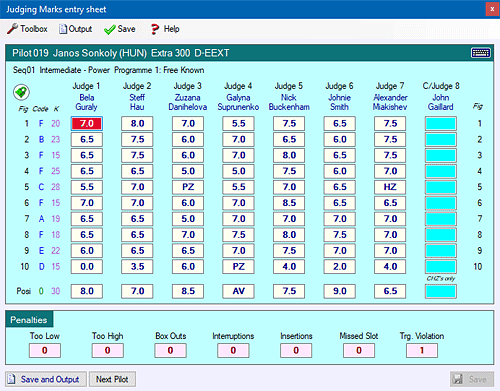Click Judge 4 name Galyna Suprunenko
500x391 pixels.
pyautogui.click(x=238, y=102)
